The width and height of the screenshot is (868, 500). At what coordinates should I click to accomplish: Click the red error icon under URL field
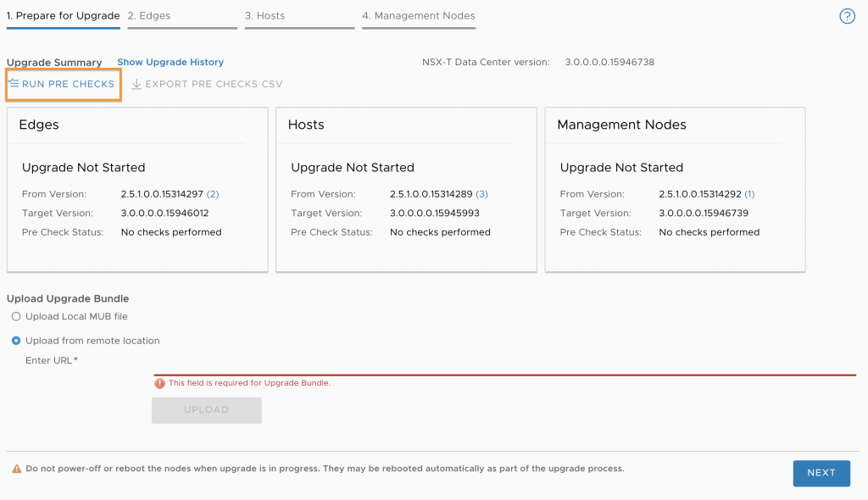[159, 383]
